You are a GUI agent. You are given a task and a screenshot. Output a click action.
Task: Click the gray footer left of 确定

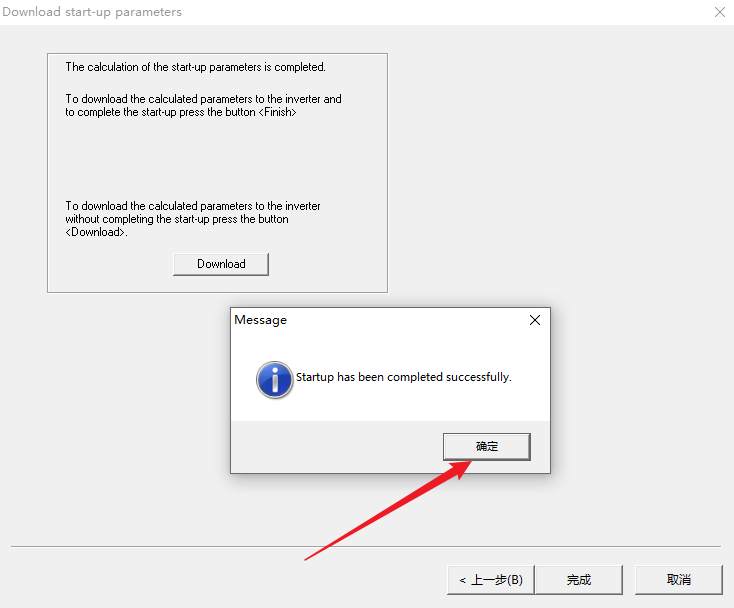[330, 447]
